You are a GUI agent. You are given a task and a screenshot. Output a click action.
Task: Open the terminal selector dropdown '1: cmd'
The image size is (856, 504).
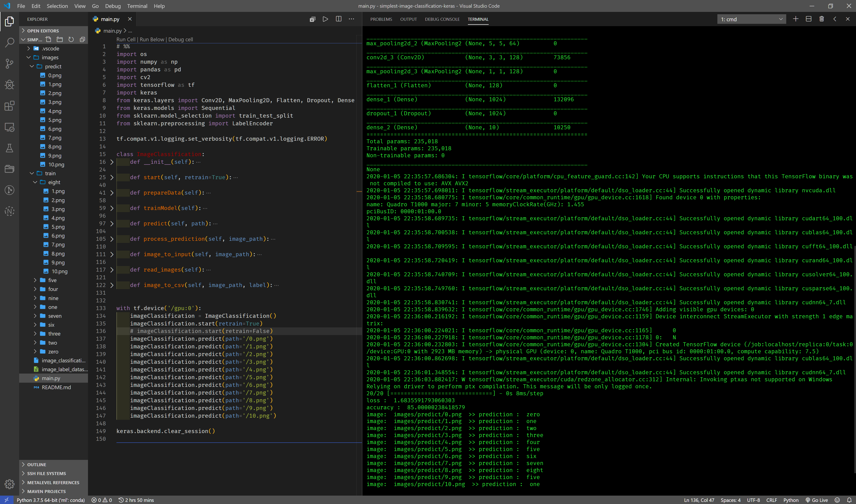tap(751, 19)
